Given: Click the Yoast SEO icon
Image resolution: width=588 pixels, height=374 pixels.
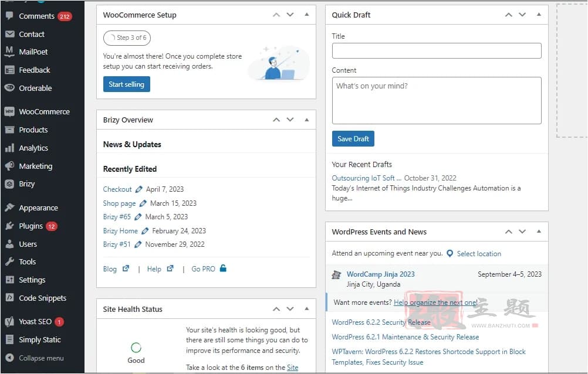Looking at the screenshot, I should 9,322.
